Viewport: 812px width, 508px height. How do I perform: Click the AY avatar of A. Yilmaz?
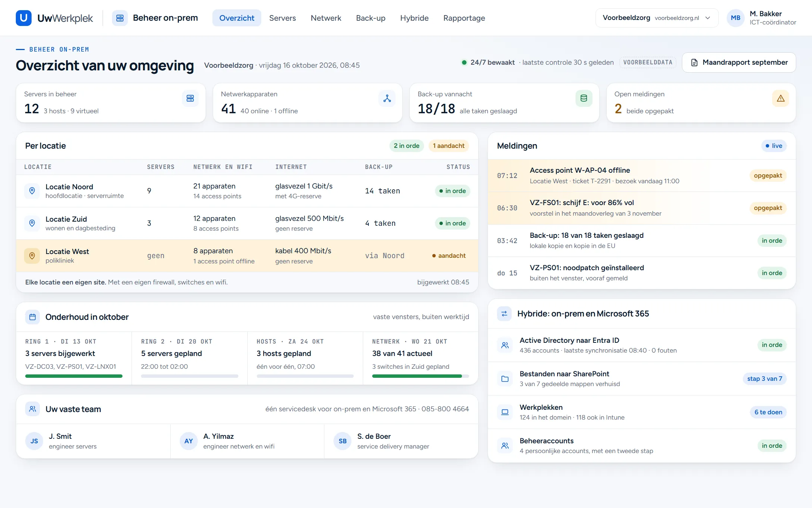pos(189,441)
